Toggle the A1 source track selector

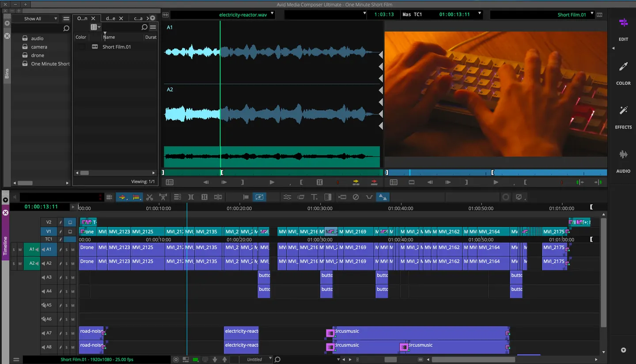pos(32,250)
